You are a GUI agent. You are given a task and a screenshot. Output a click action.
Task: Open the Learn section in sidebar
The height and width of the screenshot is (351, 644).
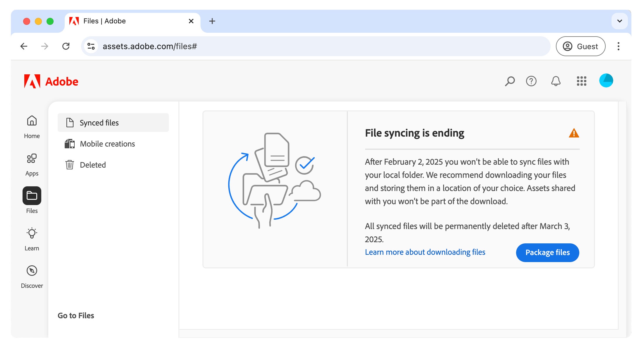(x=32, y=239)
